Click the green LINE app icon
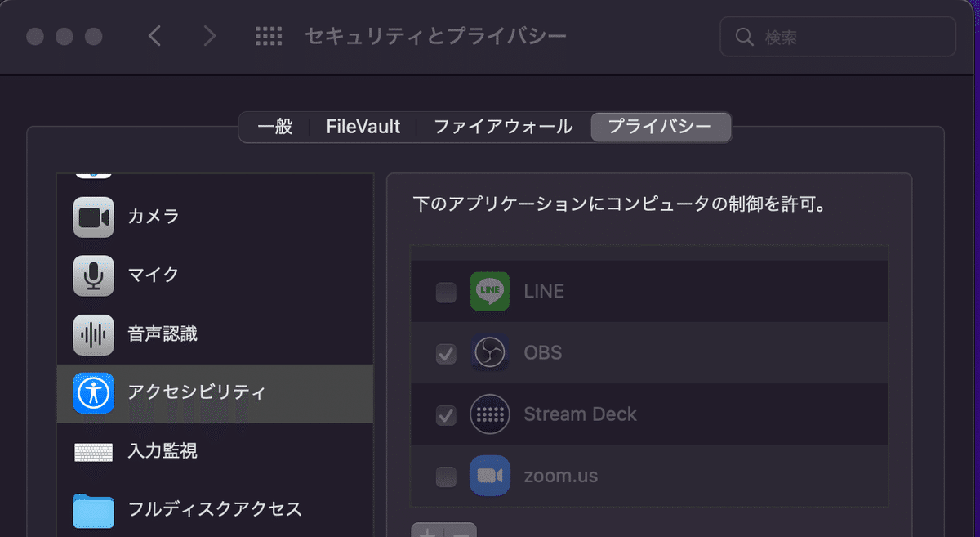Screen dimensions: 980x537 490,291
